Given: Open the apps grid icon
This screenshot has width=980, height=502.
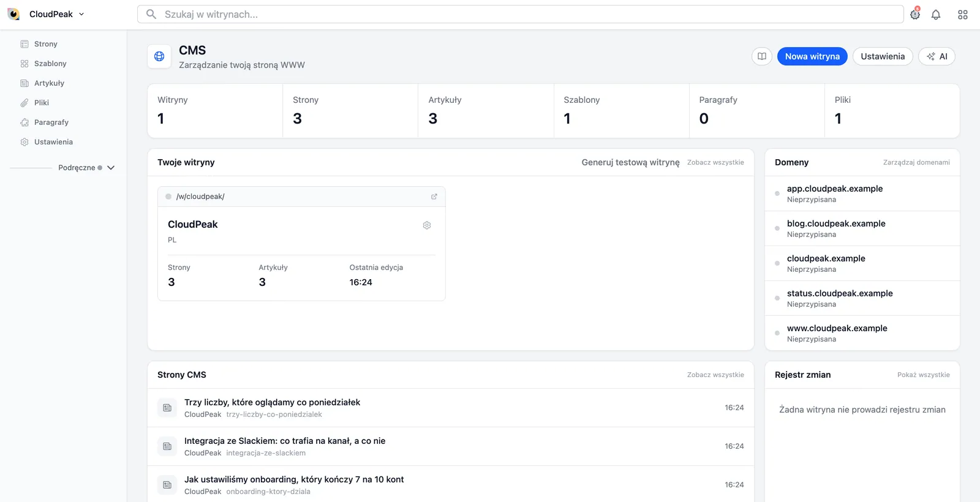Looking at the screenshot, I should click(x=963, y=15).
